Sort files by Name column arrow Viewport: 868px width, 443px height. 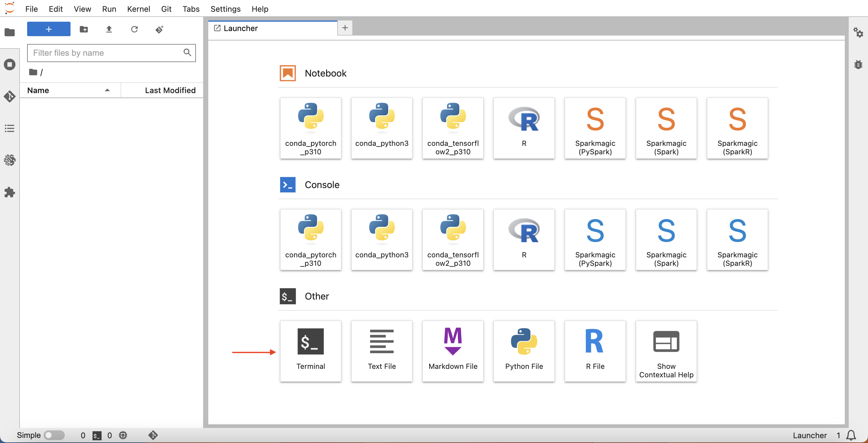107,90
